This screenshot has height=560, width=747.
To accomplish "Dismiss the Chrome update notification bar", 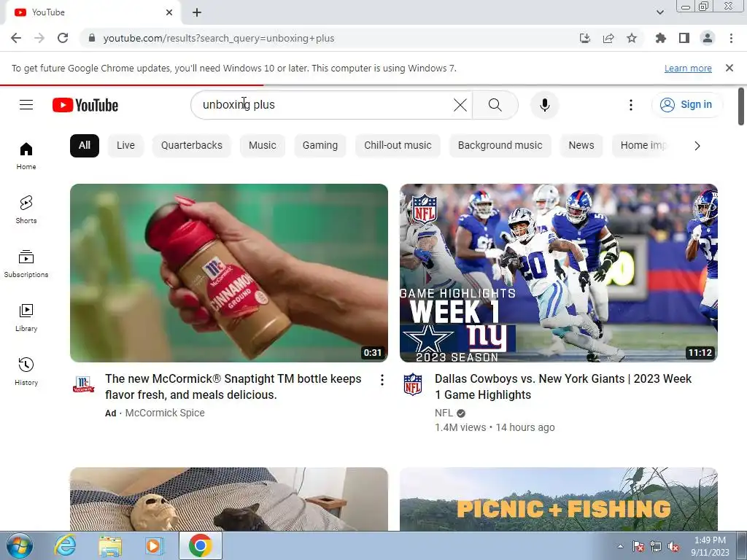I will pyautogui.click(x=729, y=68).
